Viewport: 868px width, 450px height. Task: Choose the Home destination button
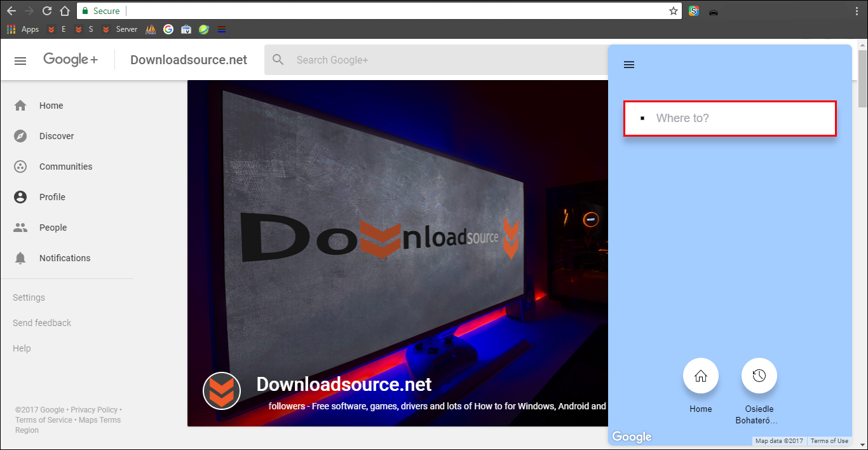click(x=701, y=376)
